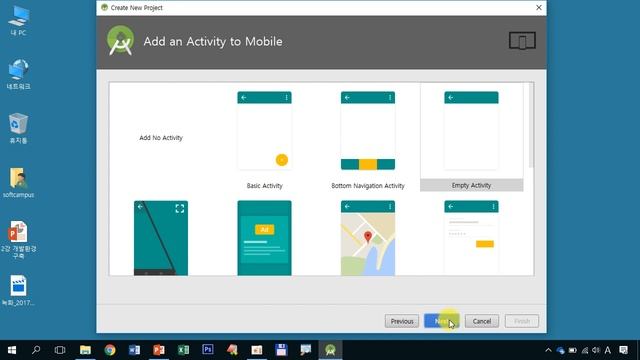Switch to PowerPoint in the taskbar

159,350
